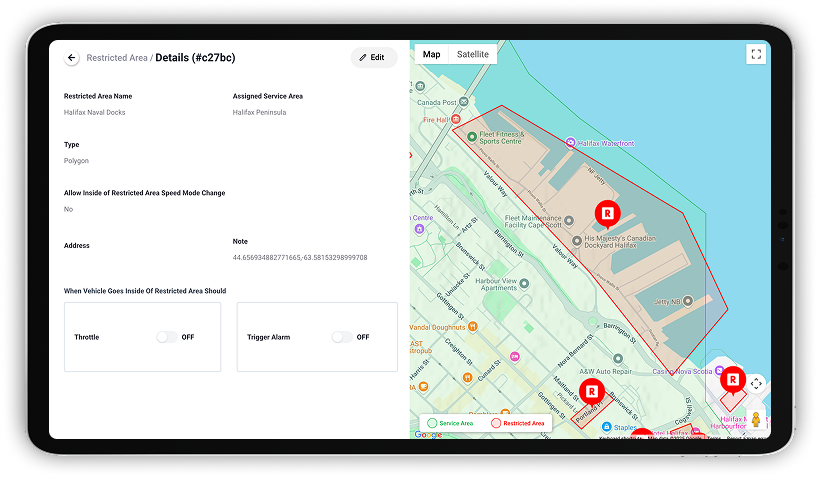Click the Polygon type value

(x=76, y=161)
